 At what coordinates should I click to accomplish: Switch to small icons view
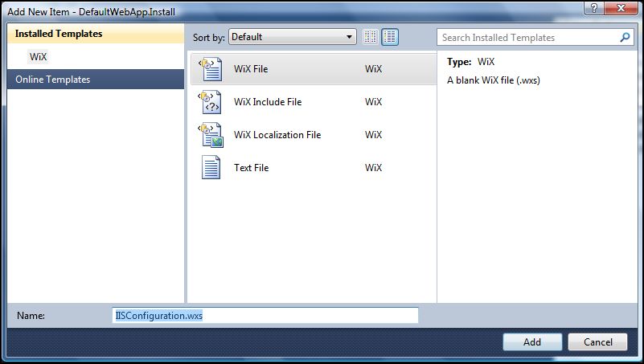tap(370, 37)
